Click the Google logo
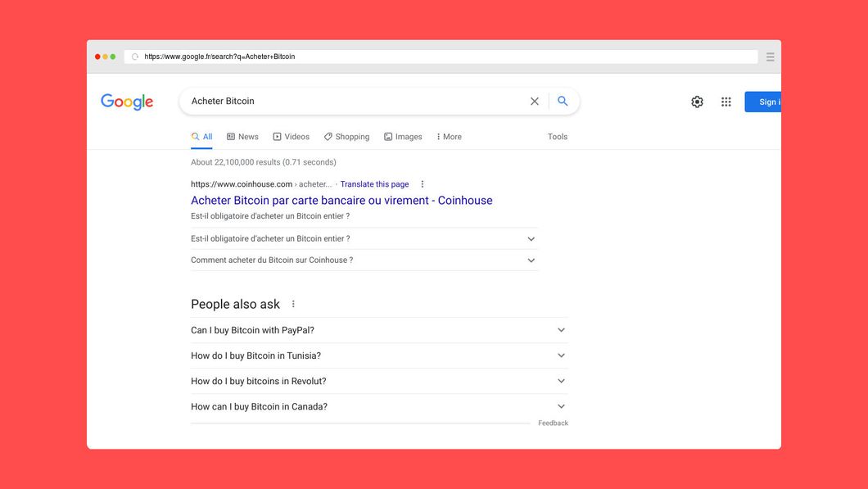This screenshot has width=868, height=489. (x=127, y=102)
